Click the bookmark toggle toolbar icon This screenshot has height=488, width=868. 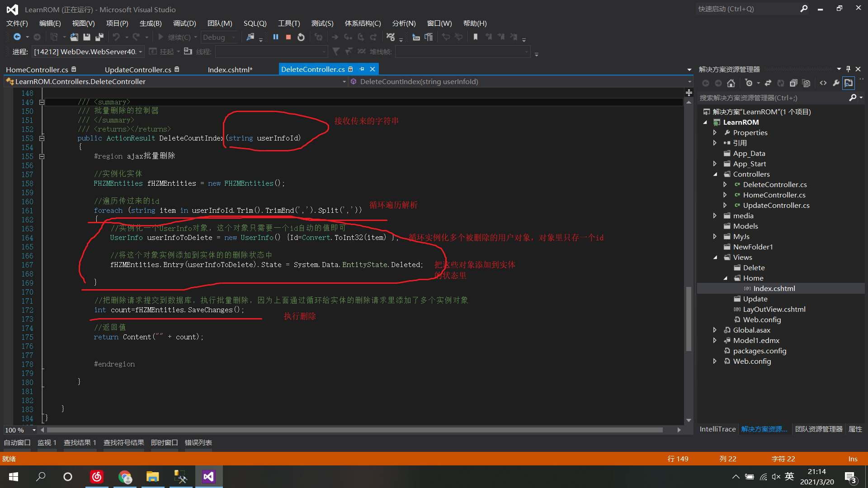pos(475,37)
